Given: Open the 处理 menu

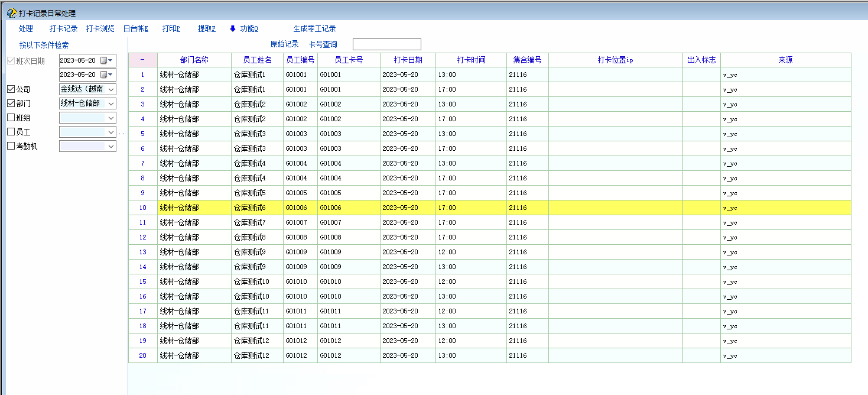Looking at the screenshot, I should pyautogui.click(x=25, y=28).
